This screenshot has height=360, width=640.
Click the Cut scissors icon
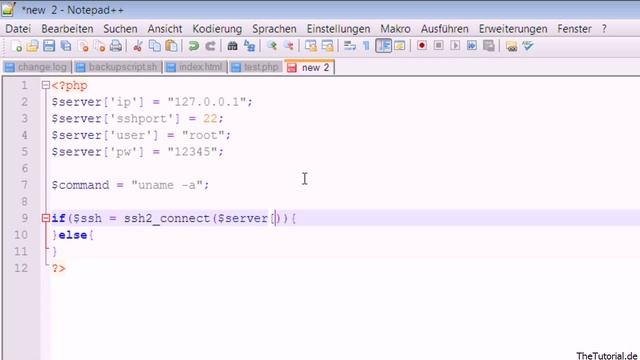tap(138, 46)
